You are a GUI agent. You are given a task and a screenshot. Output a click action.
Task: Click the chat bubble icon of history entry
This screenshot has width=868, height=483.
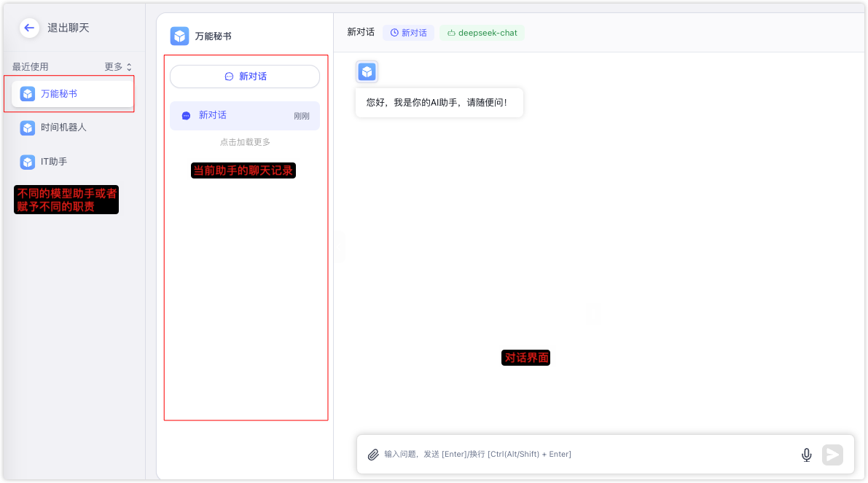(186, 116)
